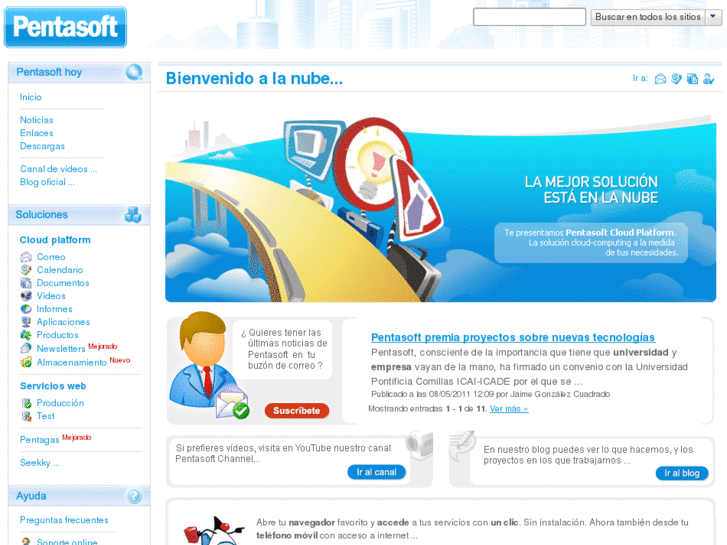The image size is (727, 545).
Task: Open Noticias in the sidebar
Action: tap(37, 120)
